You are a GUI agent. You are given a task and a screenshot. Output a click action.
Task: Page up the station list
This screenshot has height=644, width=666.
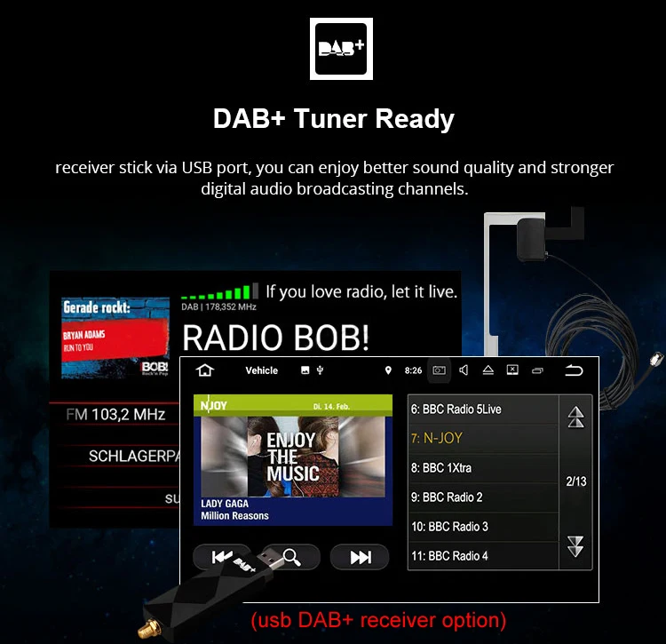pos(575,417)
